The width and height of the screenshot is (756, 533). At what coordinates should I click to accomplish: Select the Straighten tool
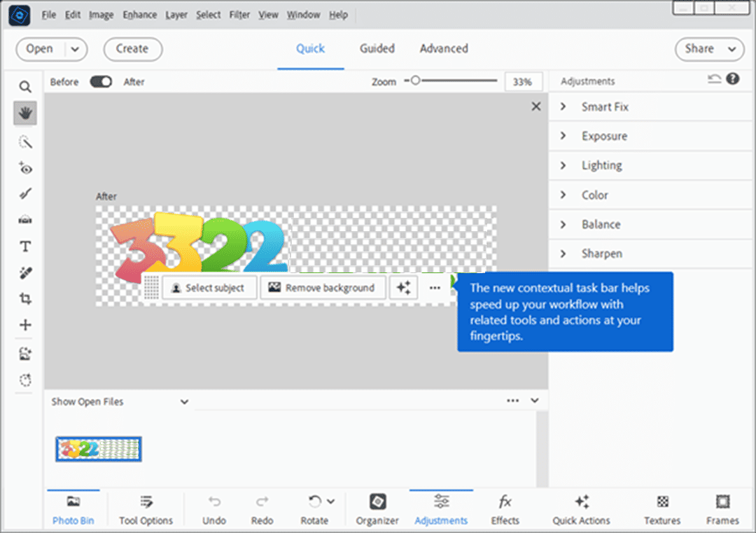pyautogui.click(x=25, y=220)
